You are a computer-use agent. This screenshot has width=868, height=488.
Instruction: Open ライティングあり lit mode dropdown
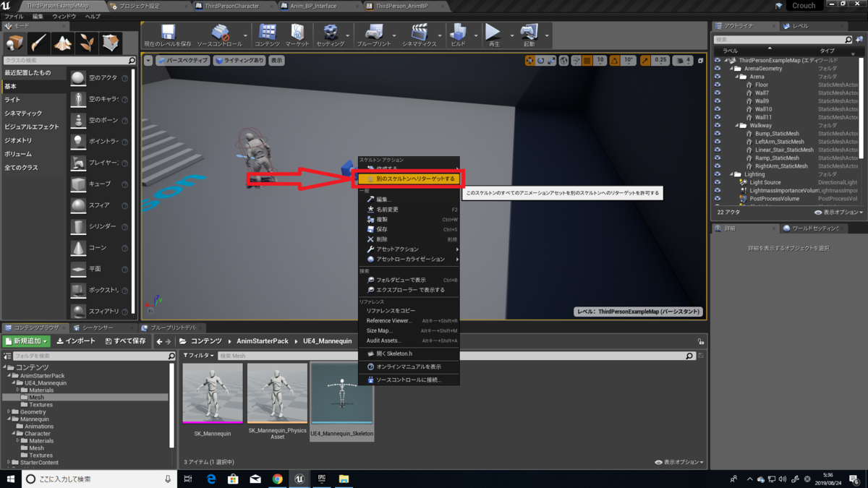pyautogui.click(x=239, y=61)
